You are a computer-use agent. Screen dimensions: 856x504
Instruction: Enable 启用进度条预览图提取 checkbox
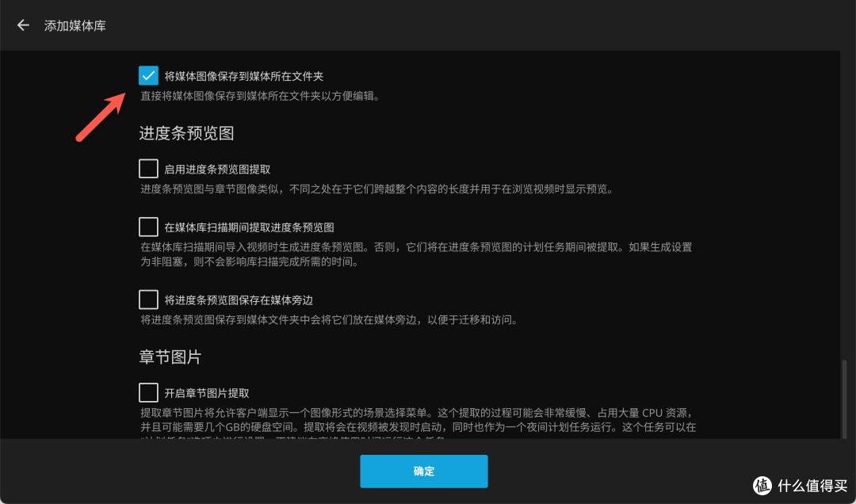click(x=148, y=169)
